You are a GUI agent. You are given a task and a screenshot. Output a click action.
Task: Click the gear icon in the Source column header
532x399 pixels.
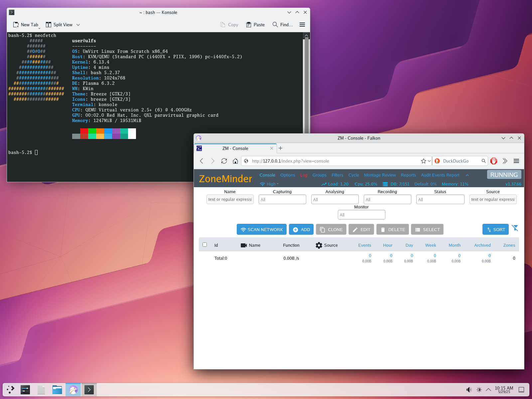point(319,245)
